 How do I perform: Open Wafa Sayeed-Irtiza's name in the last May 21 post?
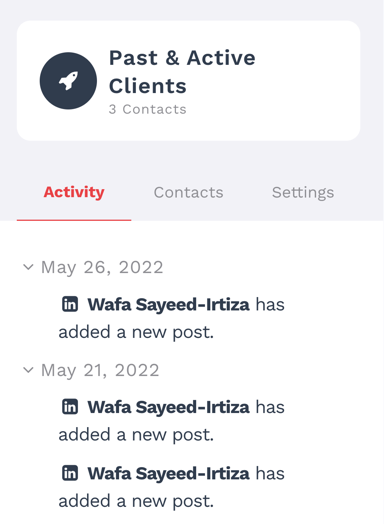(x=168, y=474)
